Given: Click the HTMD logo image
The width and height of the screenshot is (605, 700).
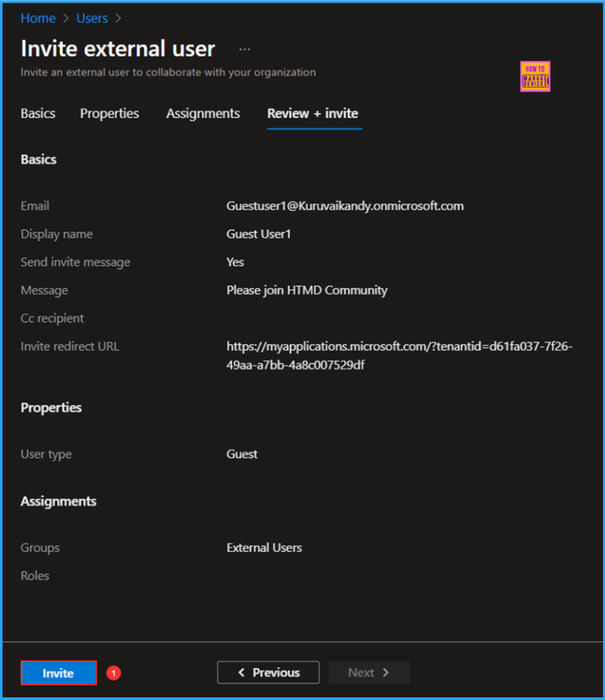Looking at the screenshot, I should point(535,76).
